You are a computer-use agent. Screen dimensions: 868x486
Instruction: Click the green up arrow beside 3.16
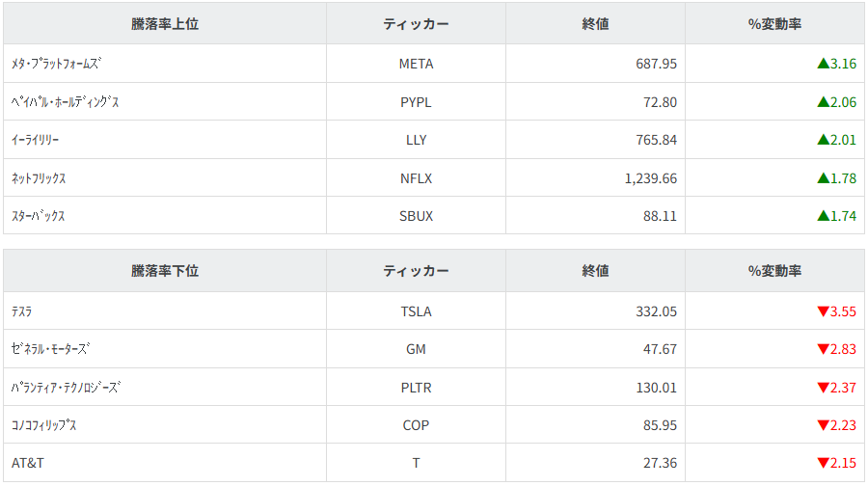coord(823,64)
